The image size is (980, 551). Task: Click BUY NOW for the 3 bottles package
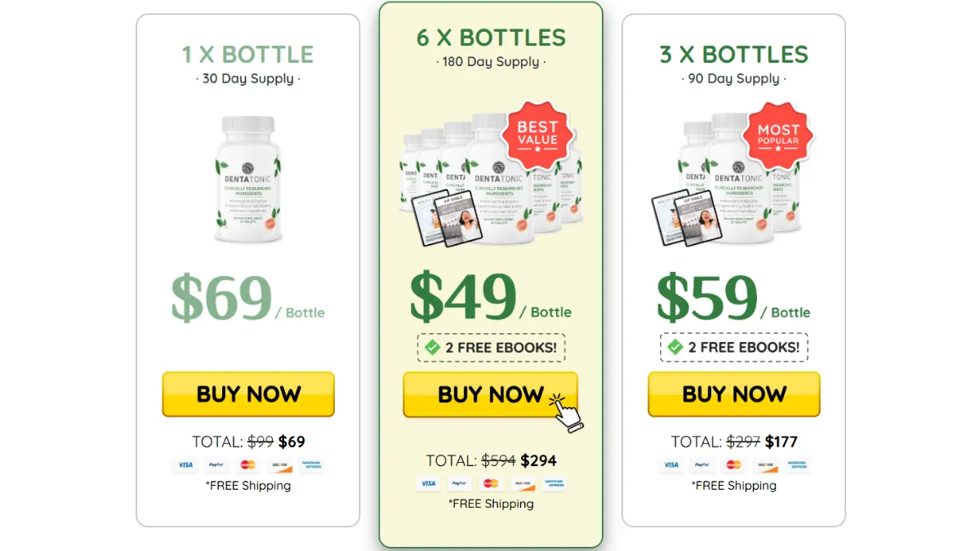tap(734, 394)
